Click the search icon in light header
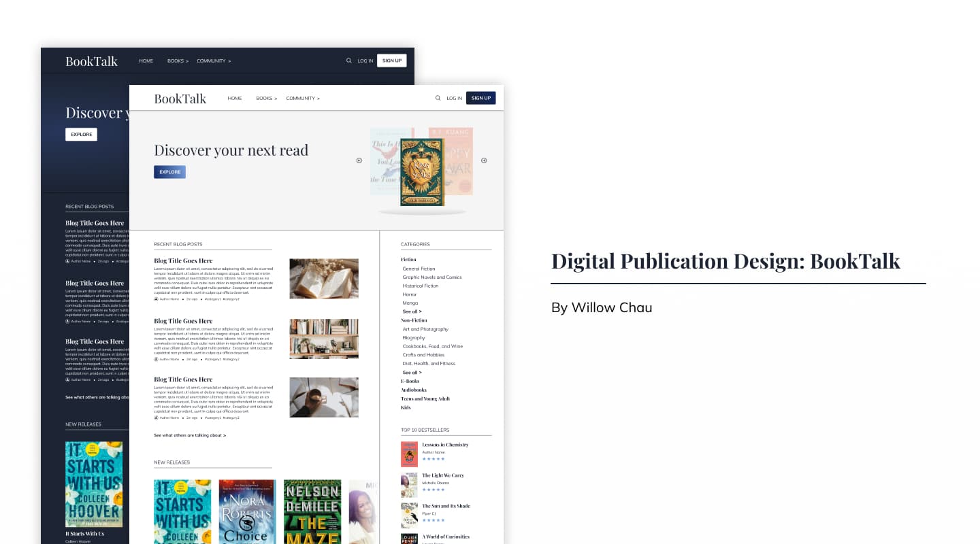Viewport: 980px width, 544px height. click(438, 98)
